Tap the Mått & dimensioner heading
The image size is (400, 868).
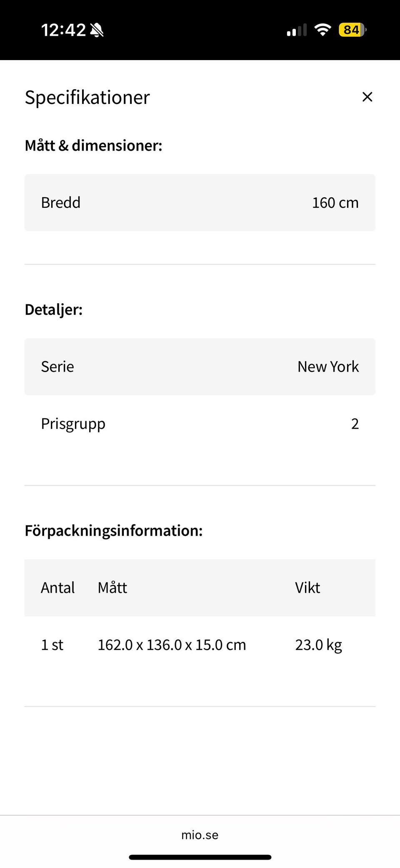point(93,146)
